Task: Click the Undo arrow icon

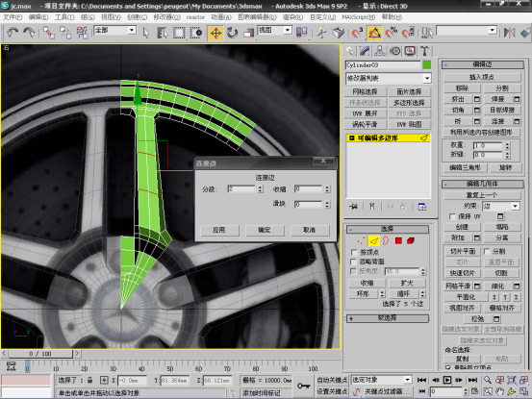Action: click(13, 33)
